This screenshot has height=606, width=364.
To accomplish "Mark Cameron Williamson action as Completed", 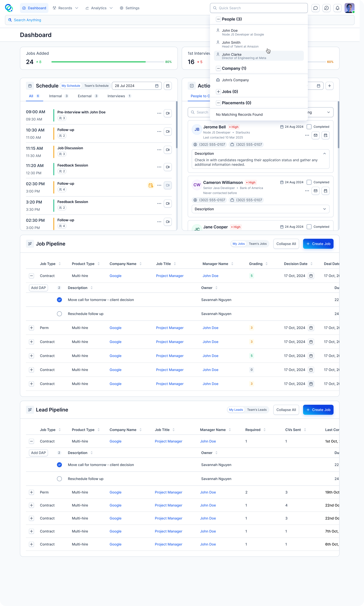I will point(309,182).
